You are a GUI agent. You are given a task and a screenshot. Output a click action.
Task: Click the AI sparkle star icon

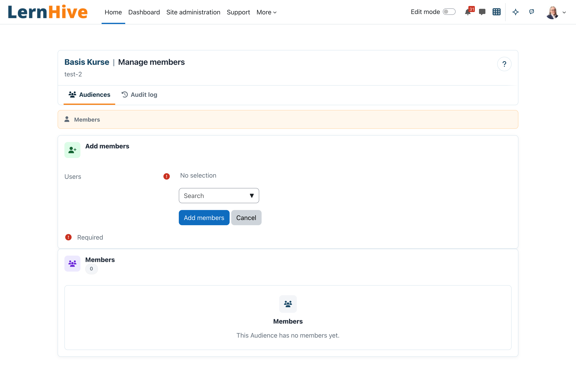click(x=516, y=12)
